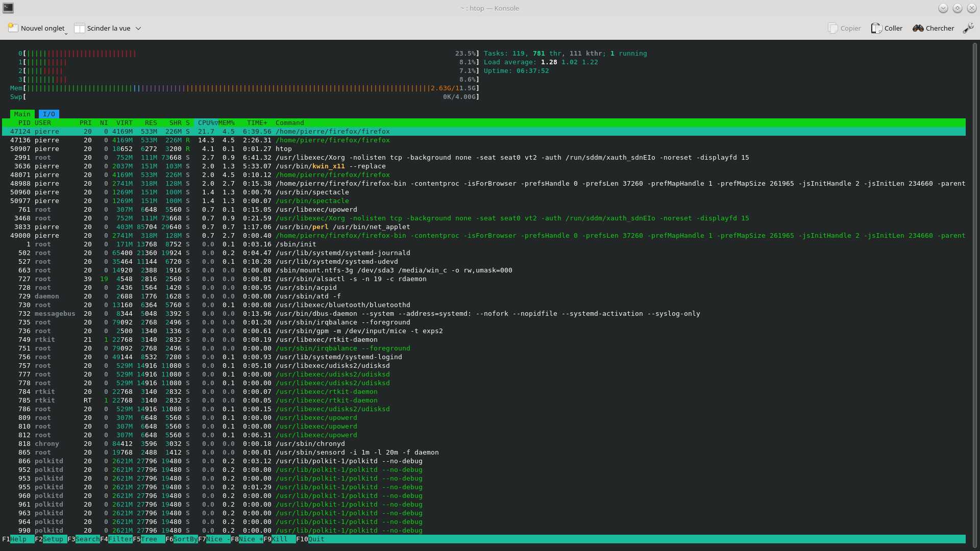Toggle F5 Tree view
The width and height of the screenshot is (980, 551).
pos(149,539)
